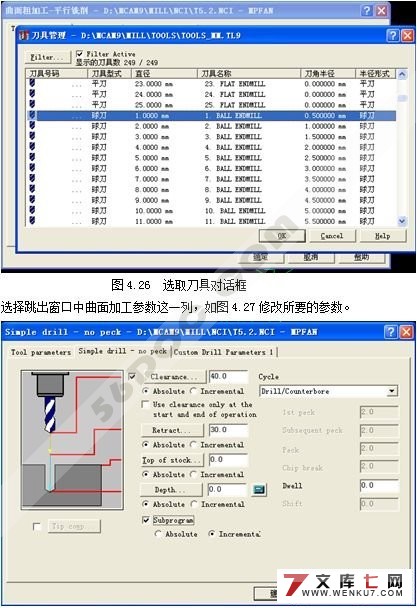Click the Retract... button
The height and width of the screenshot is (608, 417).
[172, 430]
